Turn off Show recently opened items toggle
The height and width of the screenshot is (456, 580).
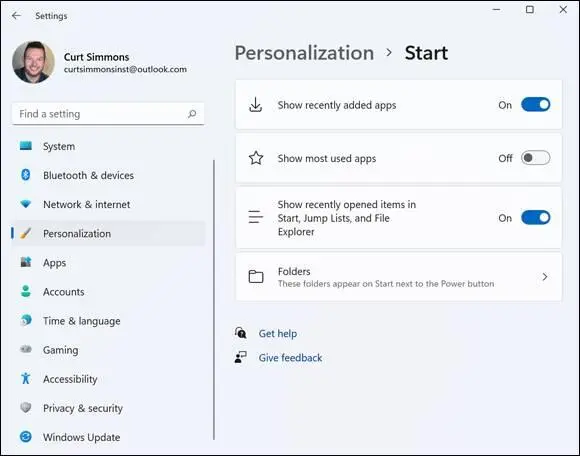(x=535, y=218)
